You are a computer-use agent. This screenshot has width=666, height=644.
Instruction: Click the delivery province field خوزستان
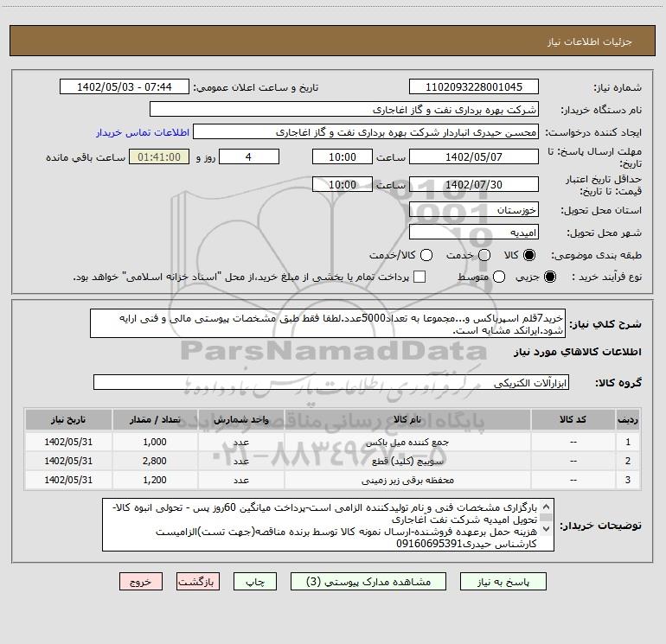(474, 210)
